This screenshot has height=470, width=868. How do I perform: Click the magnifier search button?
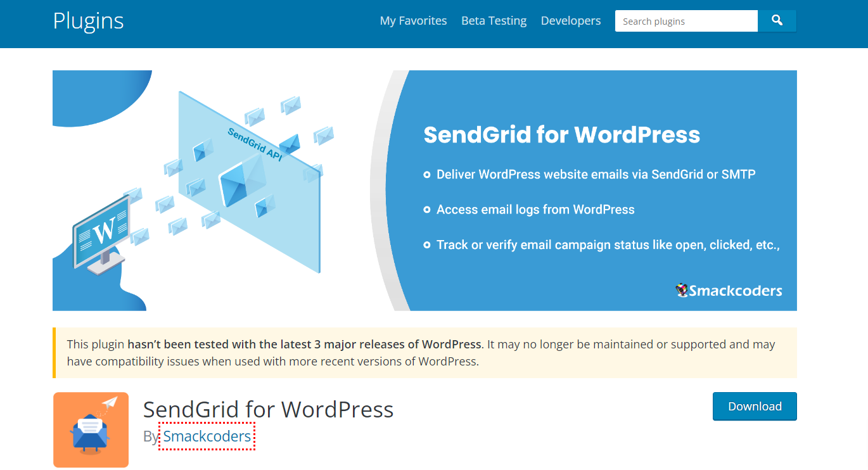click(x=777, y=21)
